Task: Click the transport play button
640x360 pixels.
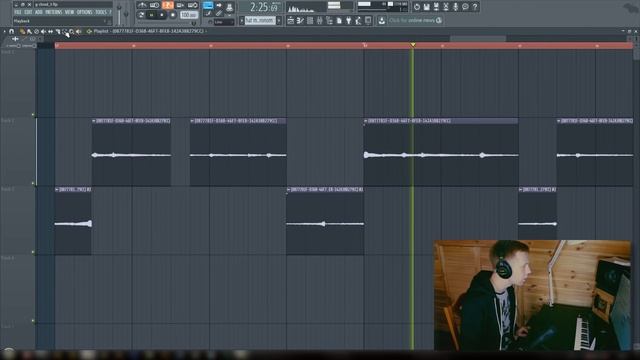Action: pos(151,15)
